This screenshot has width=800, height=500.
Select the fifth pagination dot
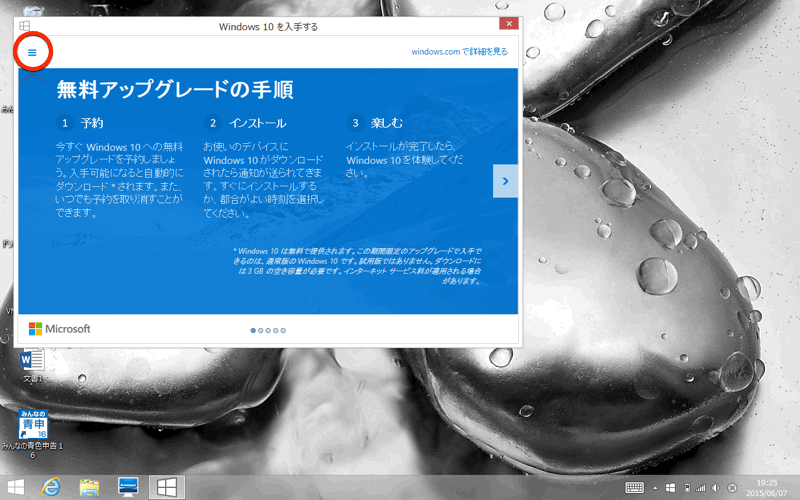coord(283,329)
